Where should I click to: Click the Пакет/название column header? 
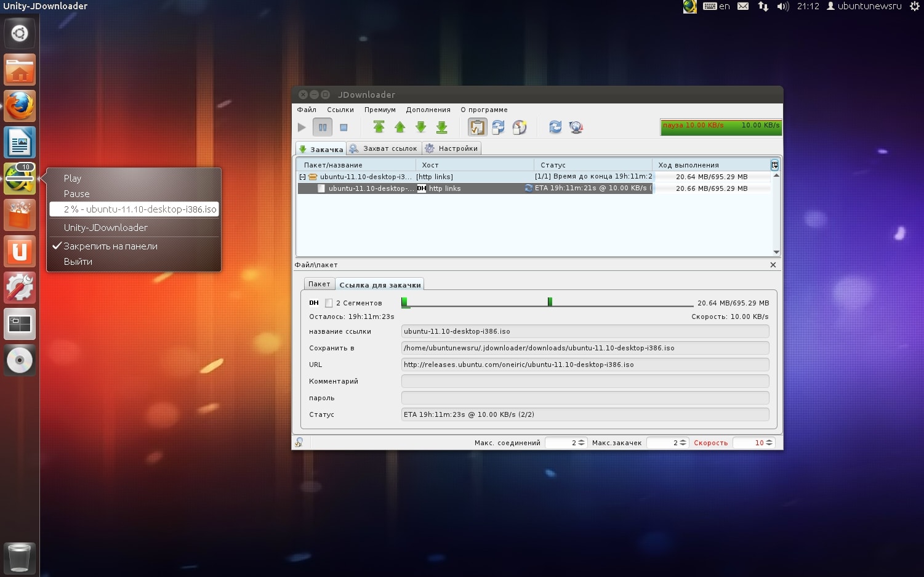(x=356, y=165)
